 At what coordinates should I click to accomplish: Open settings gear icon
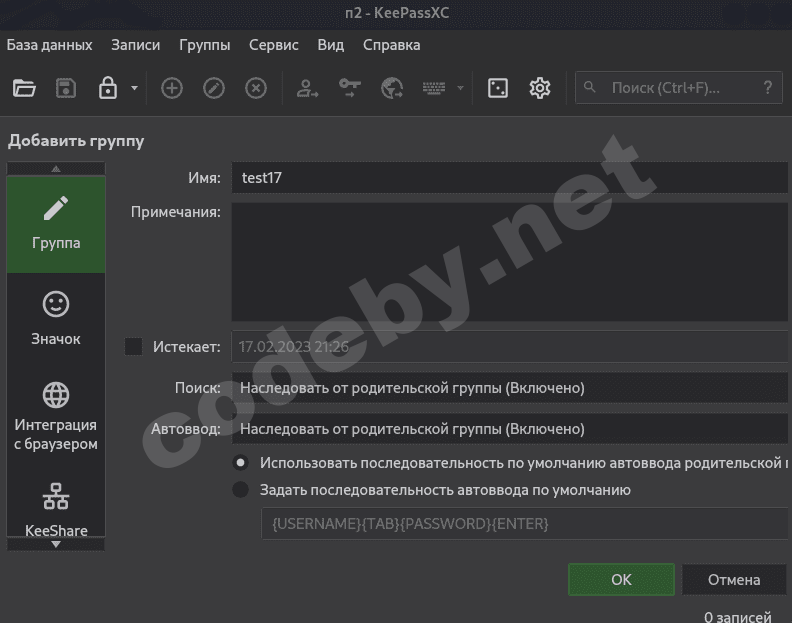[x=539, y=88]
